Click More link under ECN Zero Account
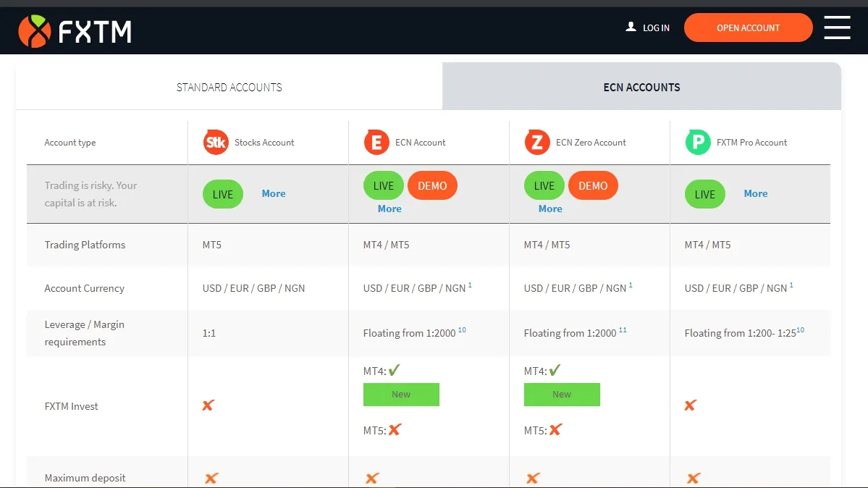This screenshot has width=868, height=488. [550, 209]
